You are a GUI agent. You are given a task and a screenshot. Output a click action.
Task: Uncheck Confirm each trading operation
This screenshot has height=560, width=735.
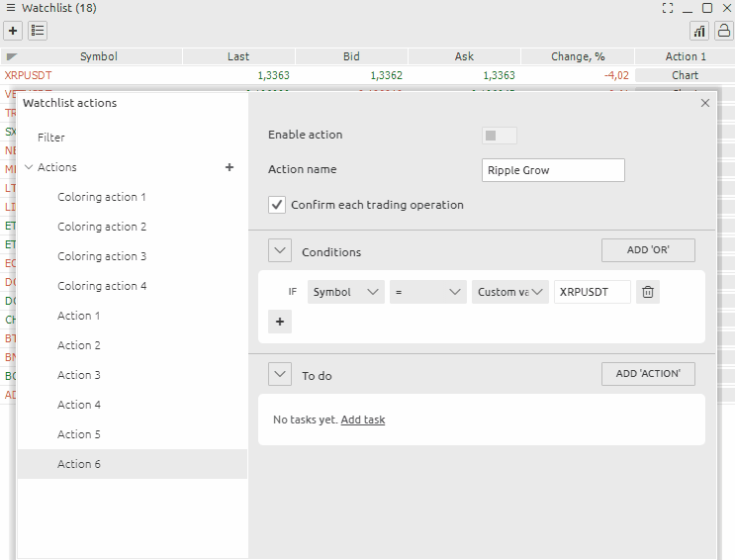pyautogui.click(x=277, y=205)
